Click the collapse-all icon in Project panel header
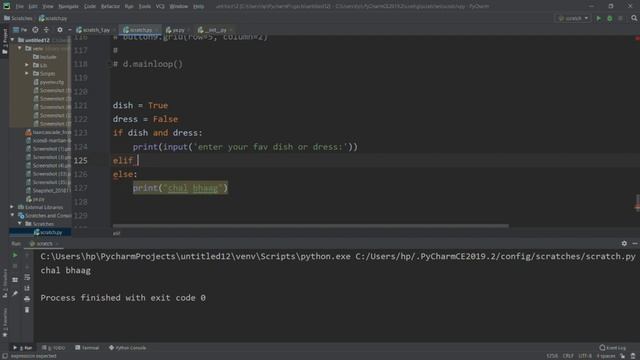Viewport: 640px width, 360px height. (46, 30)
